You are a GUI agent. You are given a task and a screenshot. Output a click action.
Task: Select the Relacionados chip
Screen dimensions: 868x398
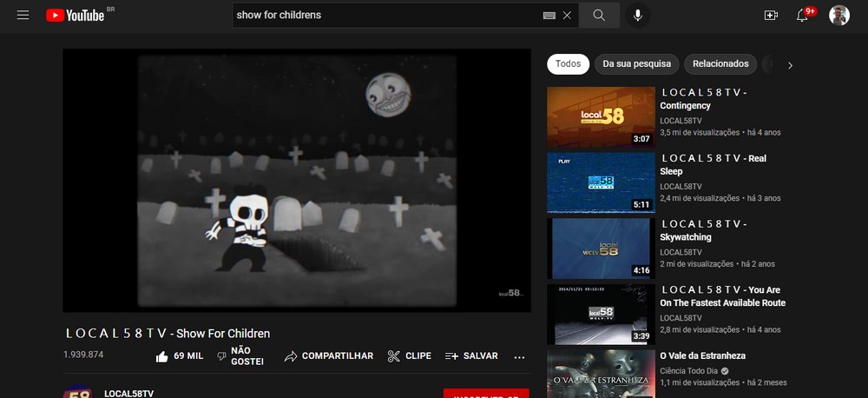pos(720,63)
